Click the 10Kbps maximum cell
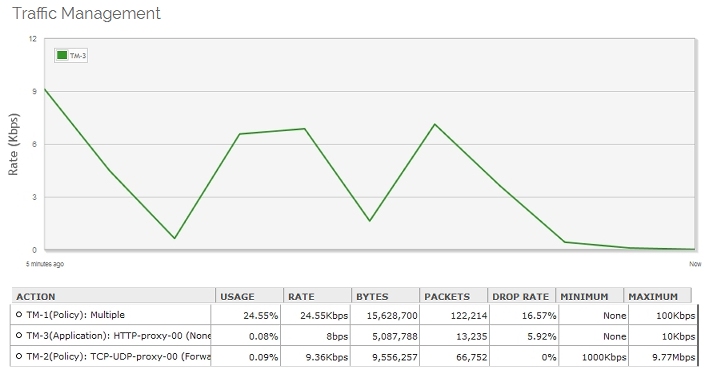 click(663, 336)
